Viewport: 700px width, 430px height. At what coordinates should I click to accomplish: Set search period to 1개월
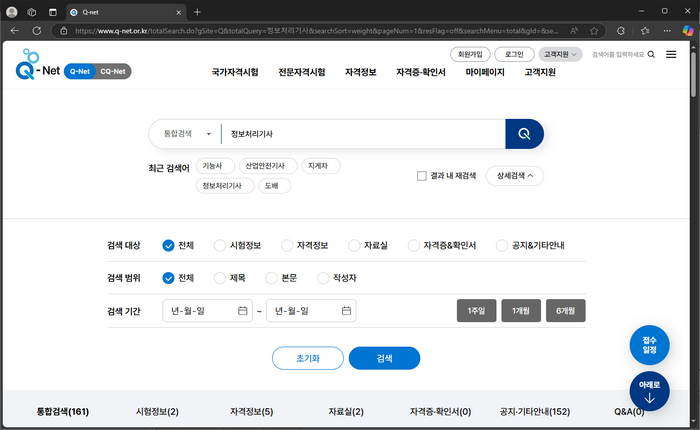click(521, 311)
